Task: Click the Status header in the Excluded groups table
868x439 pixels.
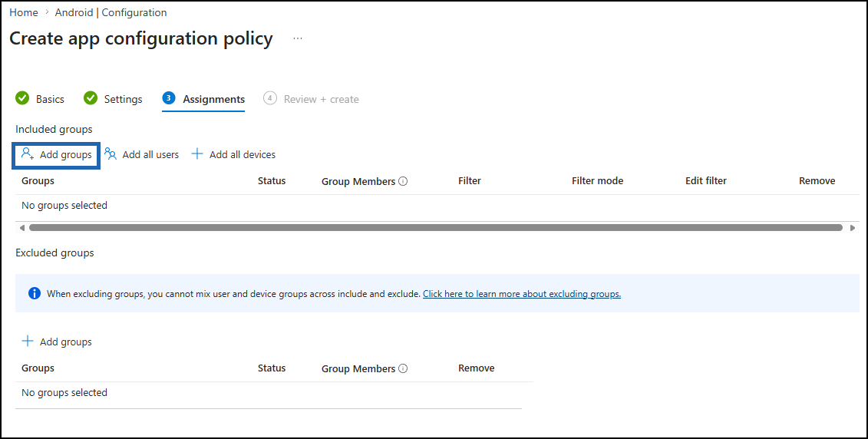Action: click(272, 368)
